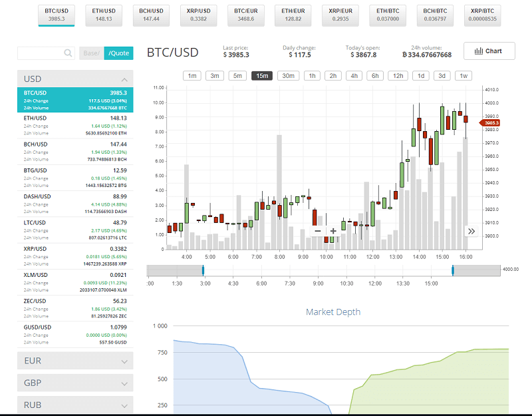Click the double-arrow expand icon on the chart

pyautogui.click(x=472, y=230)
